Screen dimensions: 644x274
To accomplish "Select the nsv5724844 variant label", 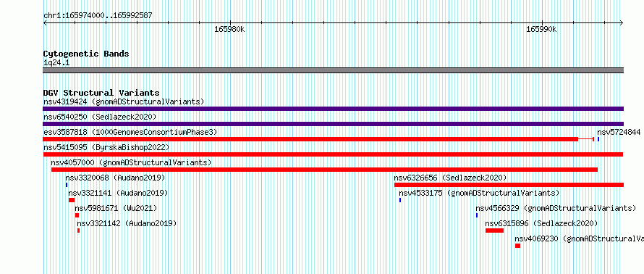I will pos(619,132).
